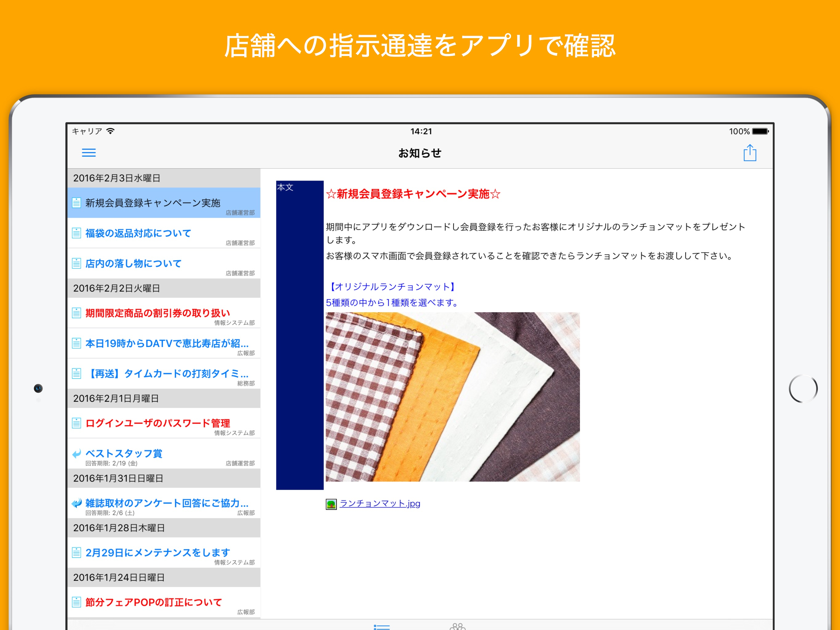Open notice 本日19時からDATVで恵比寿店が紹...
Image resolution: width=840 pixels, height=630 pixels.
[164, 344]
